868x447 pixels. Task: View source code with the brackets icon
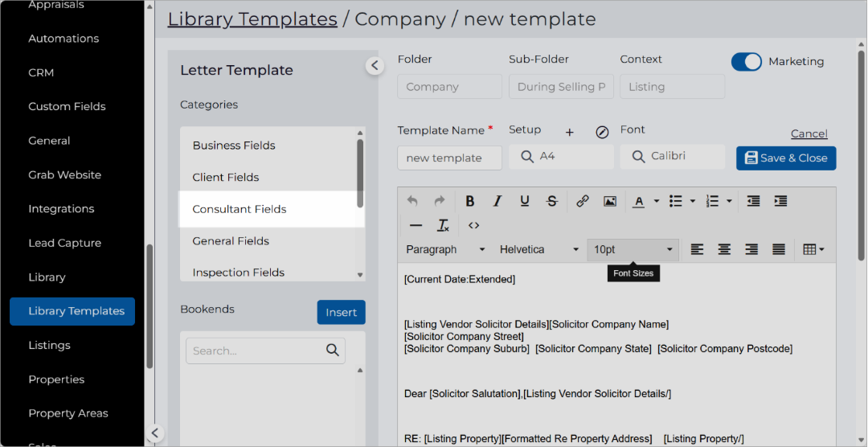coord(473,225)
